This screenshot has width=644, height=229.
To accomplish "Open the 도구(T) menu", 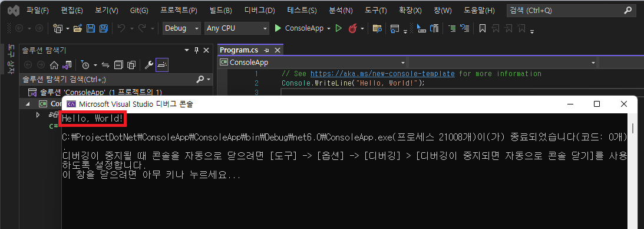I will (x=376, y=10).
